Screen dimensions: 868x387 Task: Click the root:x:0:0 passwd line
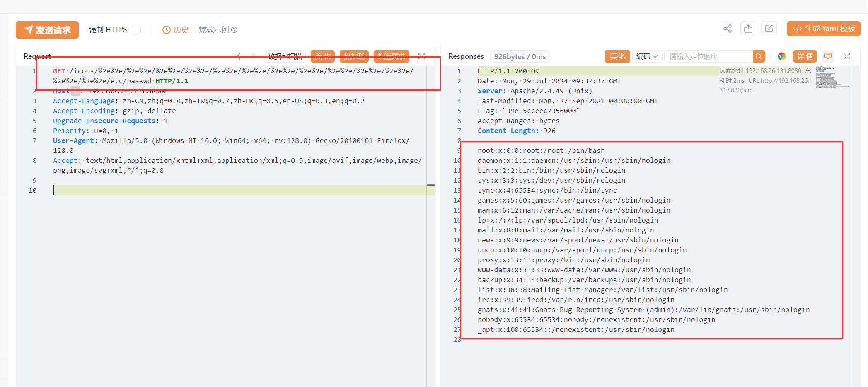(541, 150)
